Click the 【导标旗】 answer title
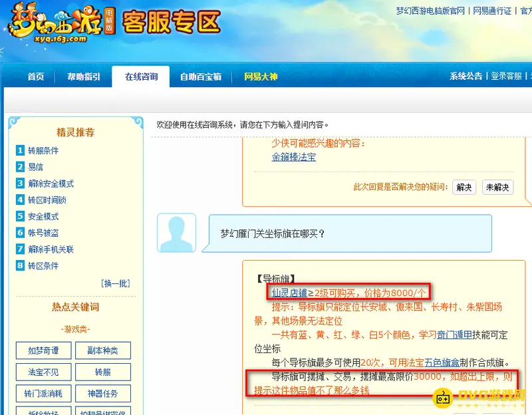 [275, 279]
